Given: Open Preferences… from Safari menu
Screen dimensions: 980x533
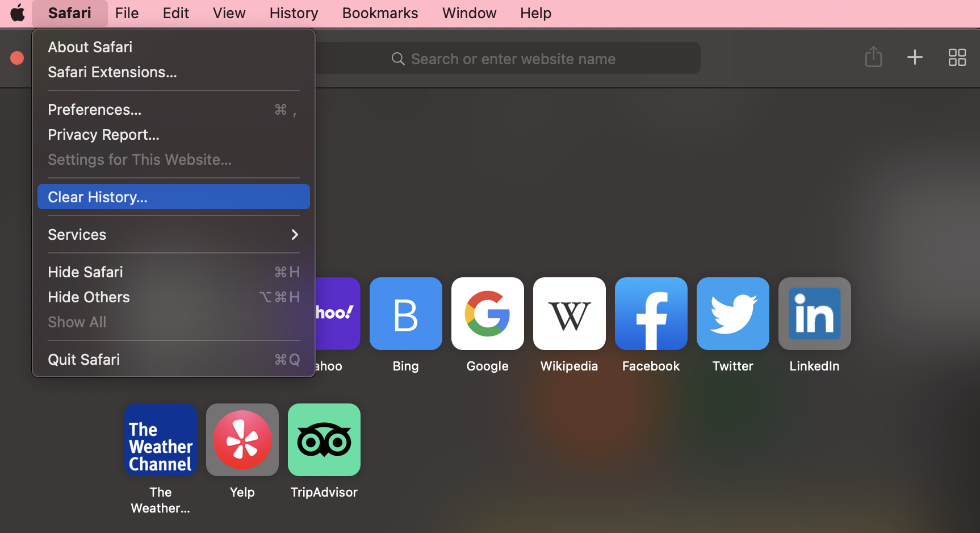Looking at the screenshot, I should 174,110.
